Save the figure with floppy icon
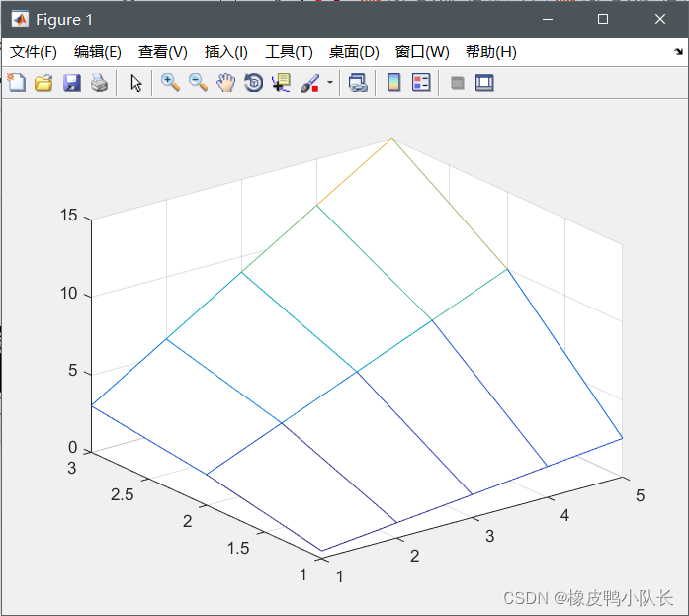 coord(71,83)
